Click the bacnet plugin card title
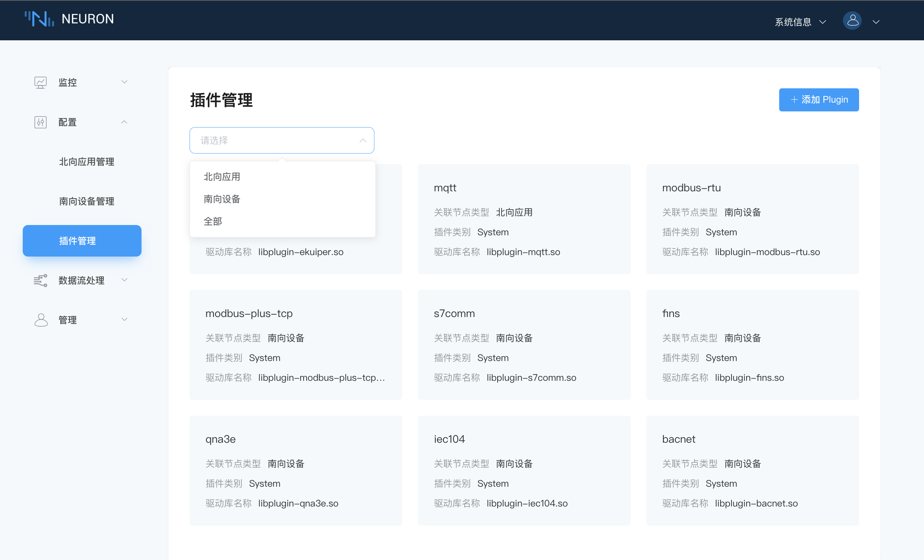The height and width of the screenshot is (560, 924). point(678,439)
